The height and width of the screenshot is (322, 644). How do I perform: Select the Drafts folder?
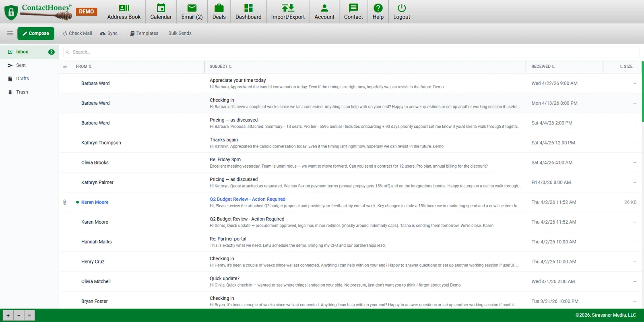[29, 79]
